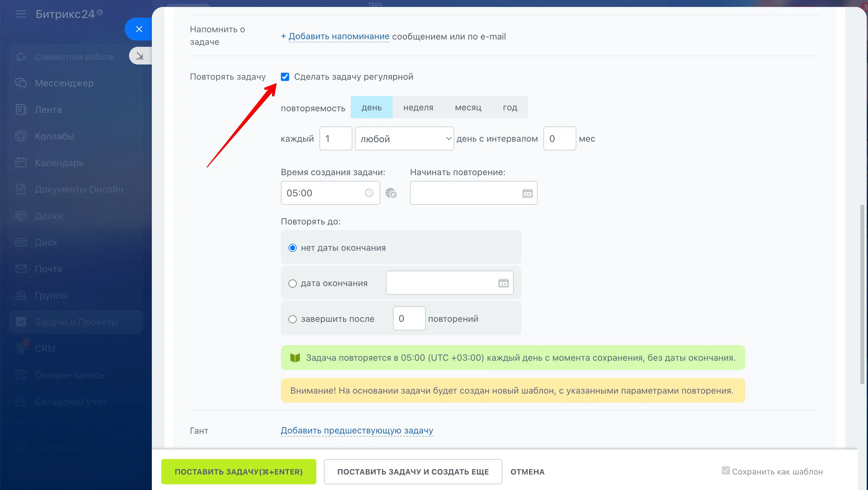This screenshot has width=868, height=490.
Task: Close the task panel with X button
Action: (x=139, y=29)
